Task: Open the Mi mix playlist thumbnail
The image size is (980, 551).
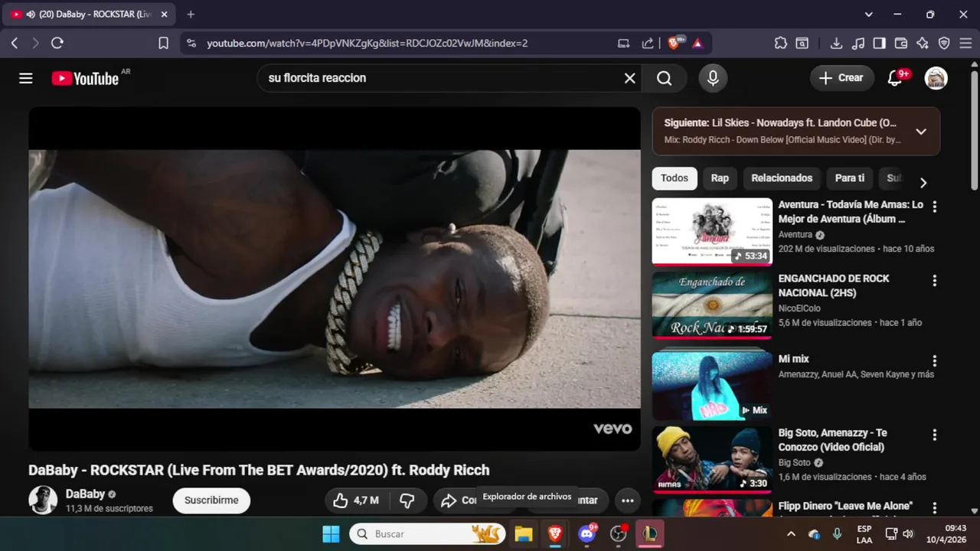Action: point(712,386)
